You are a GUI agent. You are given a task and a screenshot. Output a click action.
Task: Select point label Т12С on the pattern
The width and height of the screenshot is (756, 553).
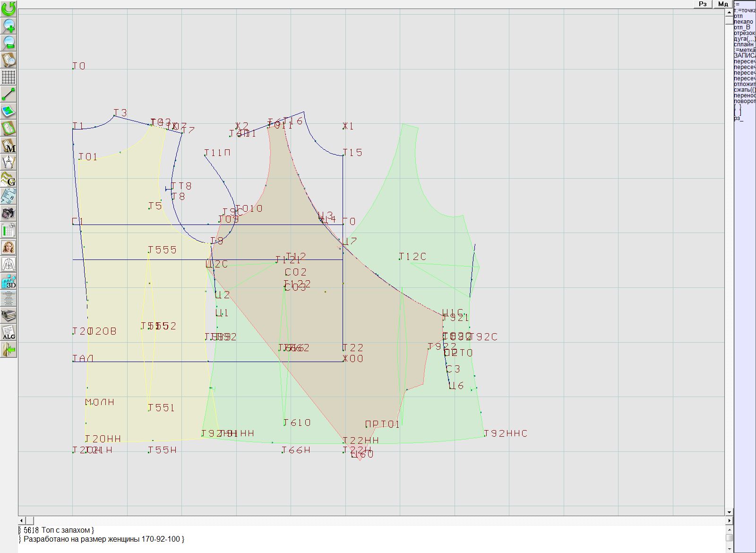tap(412, 257)
